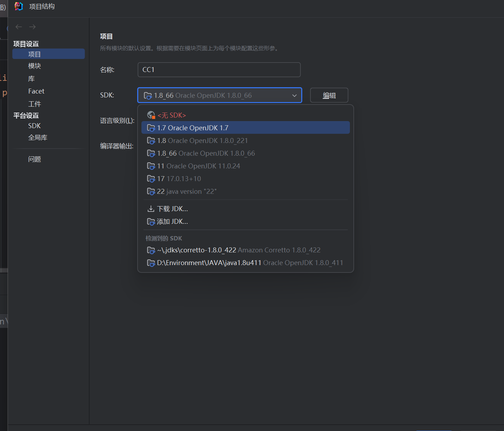Click the back navigation arrow
504x431 pixels.
coord(19,27)
